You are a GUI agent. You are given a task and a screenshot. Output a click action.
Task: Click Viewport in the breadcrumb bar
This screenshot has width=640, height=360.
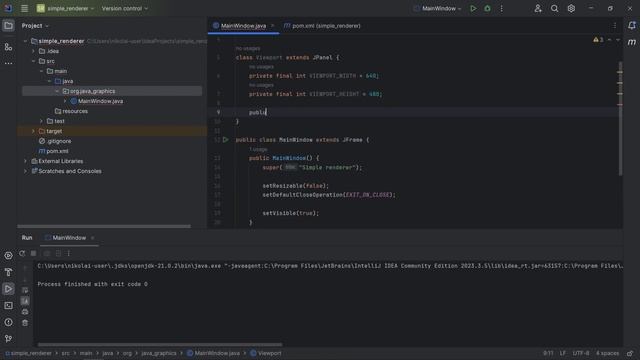coord(266,353)
